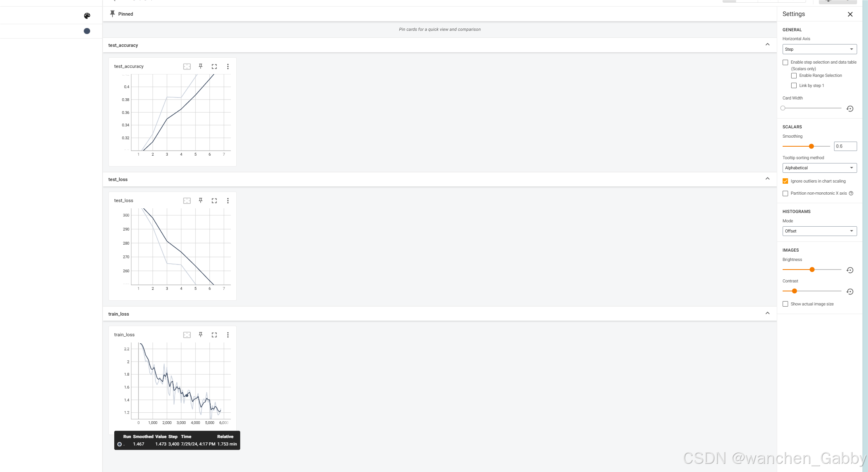Viewport: 868px width, 472px height.
Task: Click the pin icon for test_accuracy chart
Action: click(200, 66)
